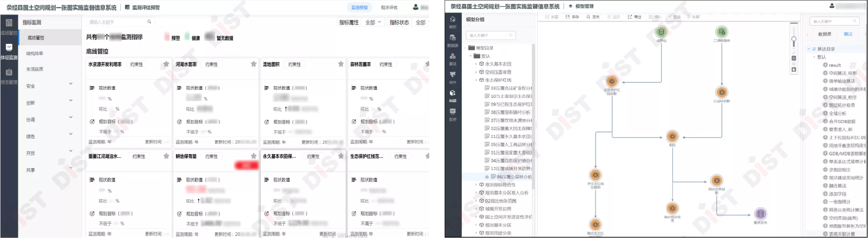
Task: Click the canvas zoom slider handle
Action: point(793,39)
